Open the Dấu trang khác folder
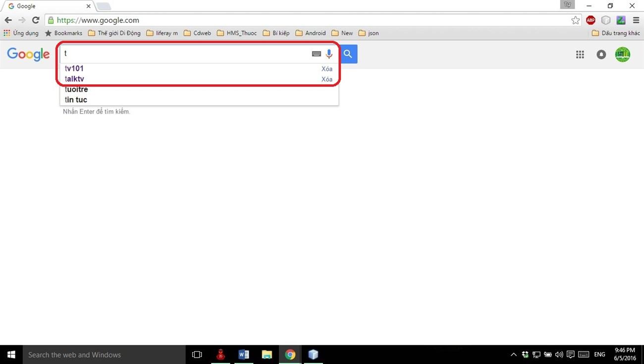The width and height of the screenshot is (644, 364). click(x=616, y=33)
